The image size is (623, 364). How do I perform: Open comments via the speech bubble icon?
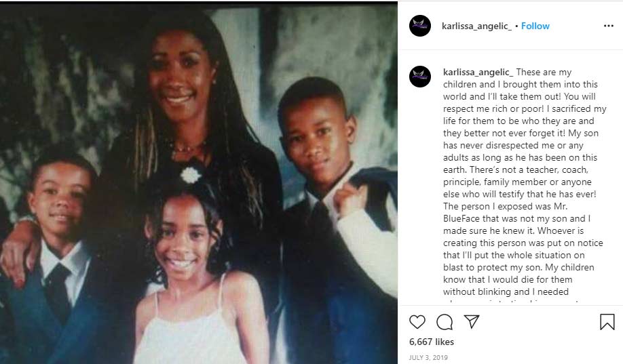coord(445,321)
